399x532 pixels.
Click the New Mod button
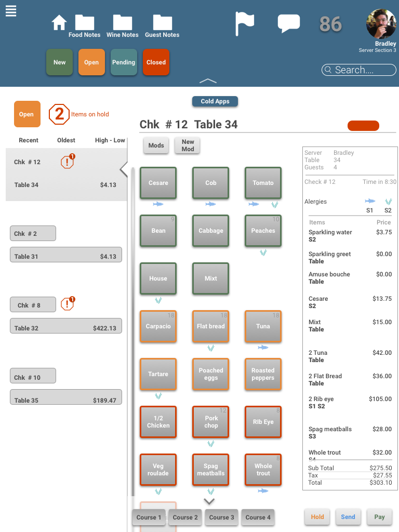(x=188, y=145)
